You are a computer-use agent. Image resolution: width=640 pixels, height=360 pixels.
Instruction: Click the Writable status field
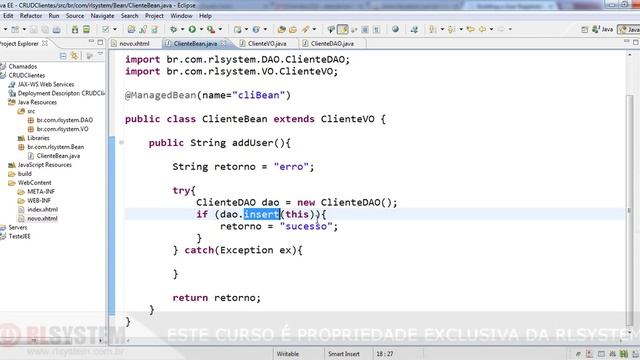coord(288,354)
